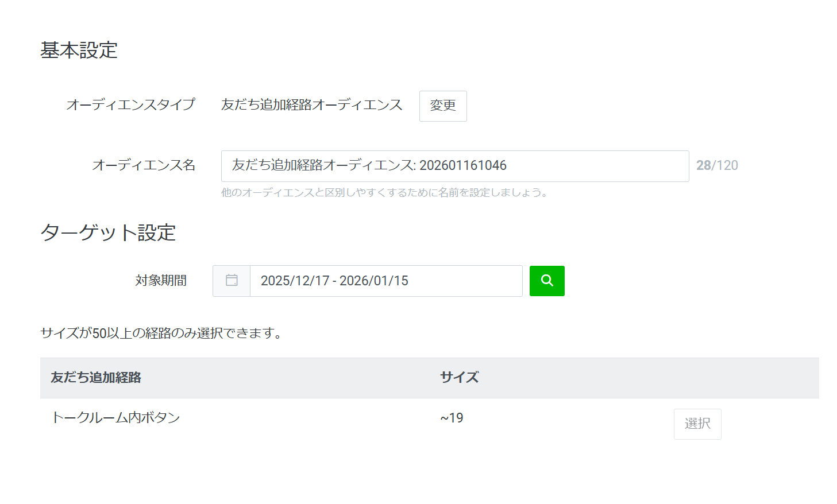Focus the オーディエンス名 text field
837x504 pixels.
point(454,166)
